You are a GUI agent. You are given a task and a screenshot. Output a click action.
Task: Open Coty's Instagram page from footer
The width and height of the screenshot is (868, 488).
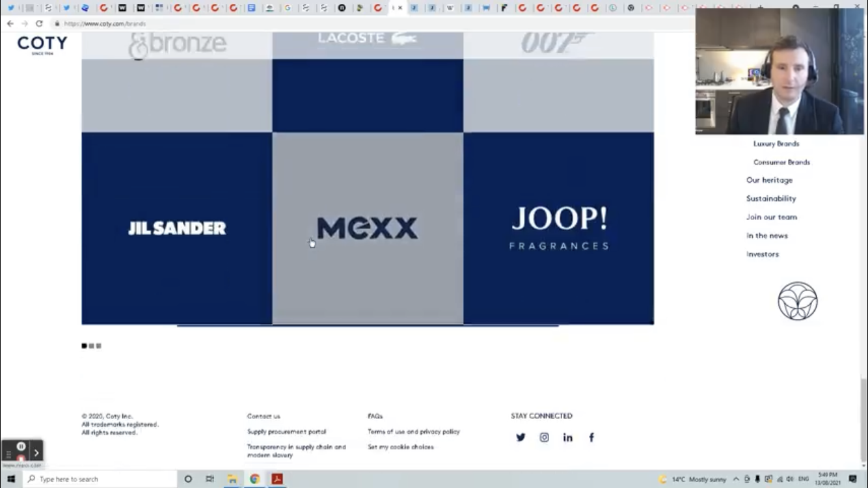pos(544,437)
